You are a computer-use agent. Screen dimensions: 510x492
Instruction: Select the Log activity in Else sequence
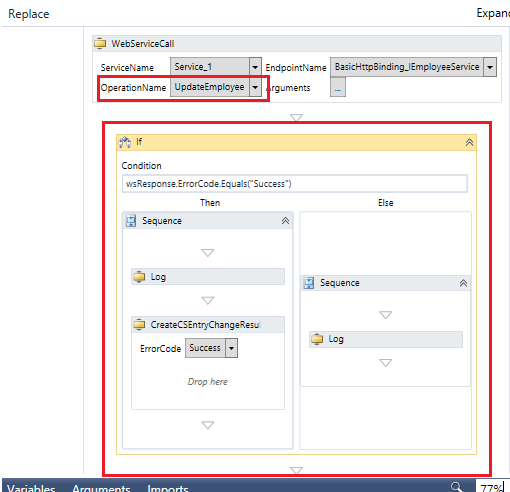click(x=386, y=339)
